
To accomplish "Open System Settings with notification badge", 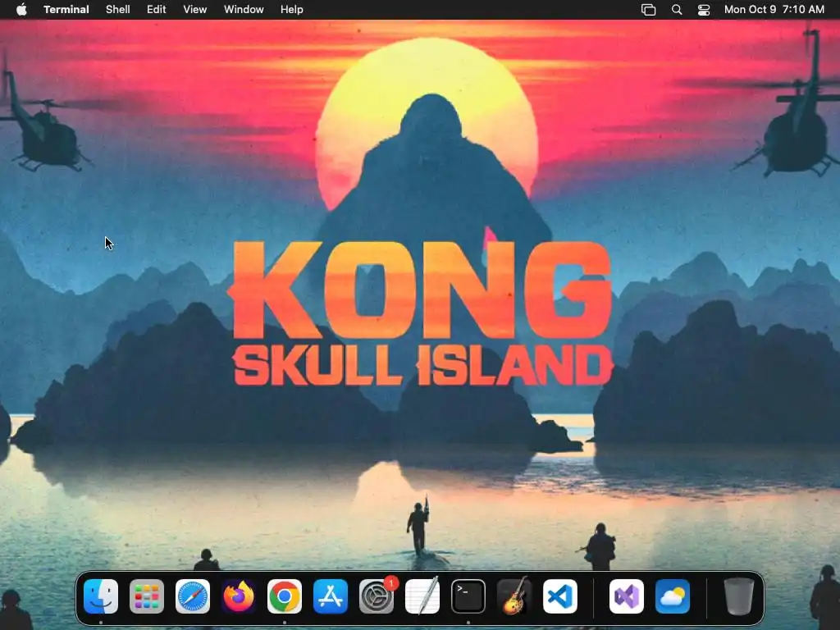I will pyautogui.click(x=377, y=596).
